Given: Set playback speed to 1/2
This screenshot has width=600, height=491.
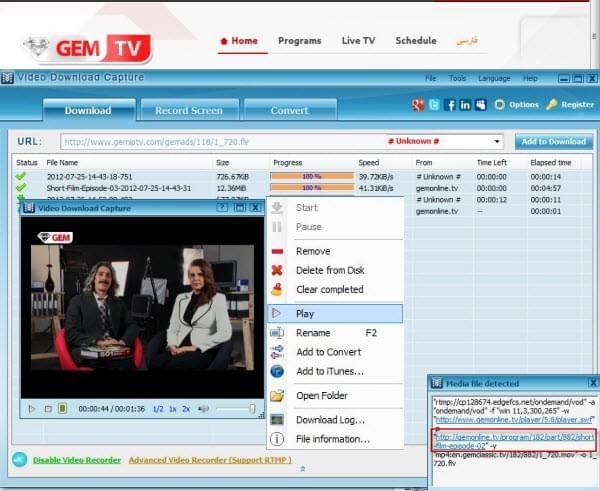Looking at the screenshot, I should pyautogui.click(x=158, y=409).
